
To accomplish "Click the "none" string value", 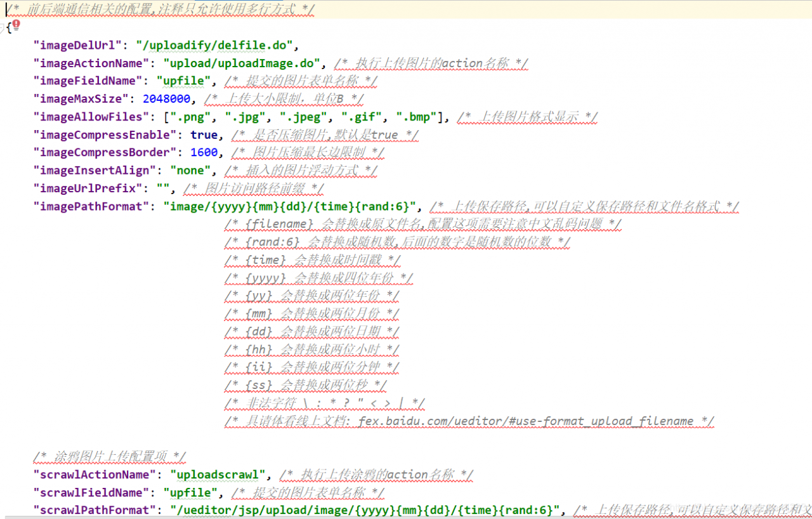I will (x=190, y=170).
